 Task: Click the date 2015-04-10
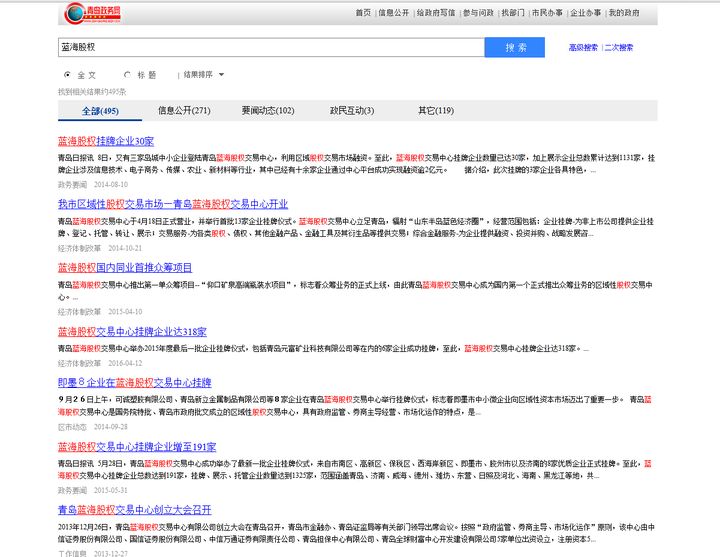point(125,312)
